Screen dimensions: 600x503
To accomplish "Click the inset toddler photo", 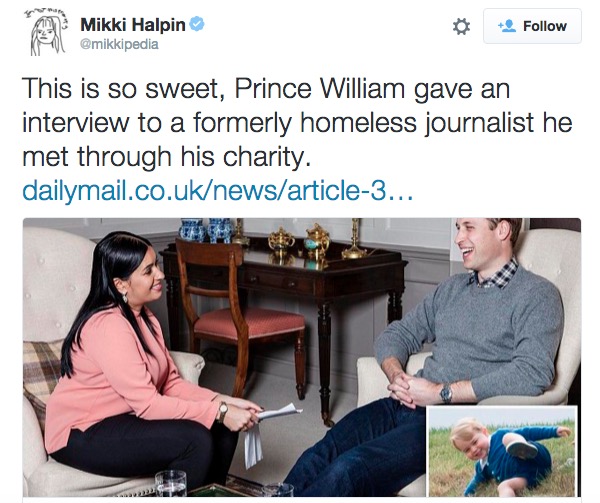I will coord(501,451).
